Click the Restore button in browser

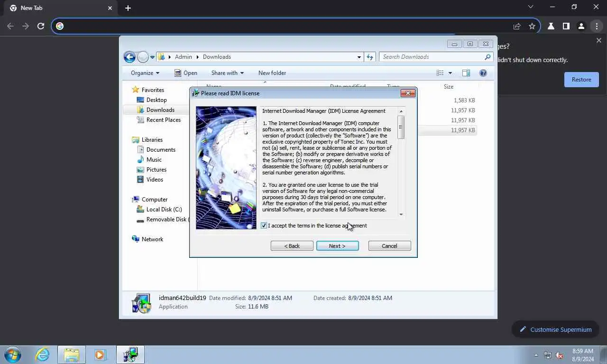point(581,80)
